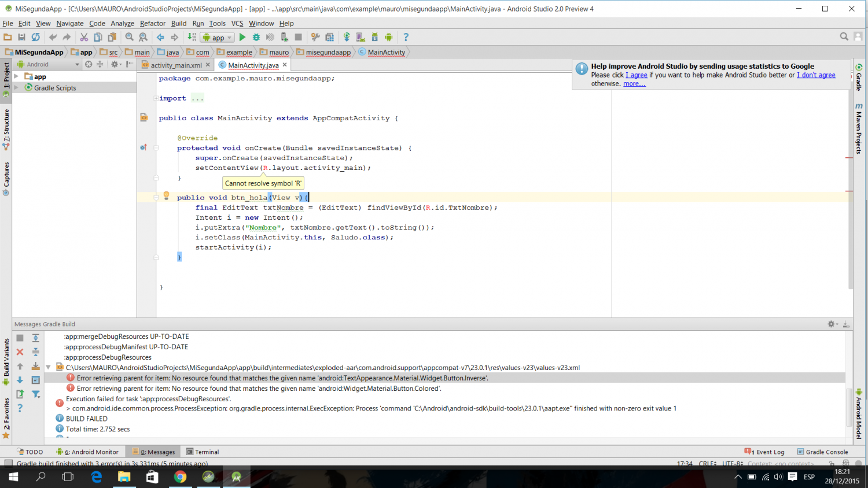Click the Make Project build icon
868x488 pixels.
[x=192, y=37]
